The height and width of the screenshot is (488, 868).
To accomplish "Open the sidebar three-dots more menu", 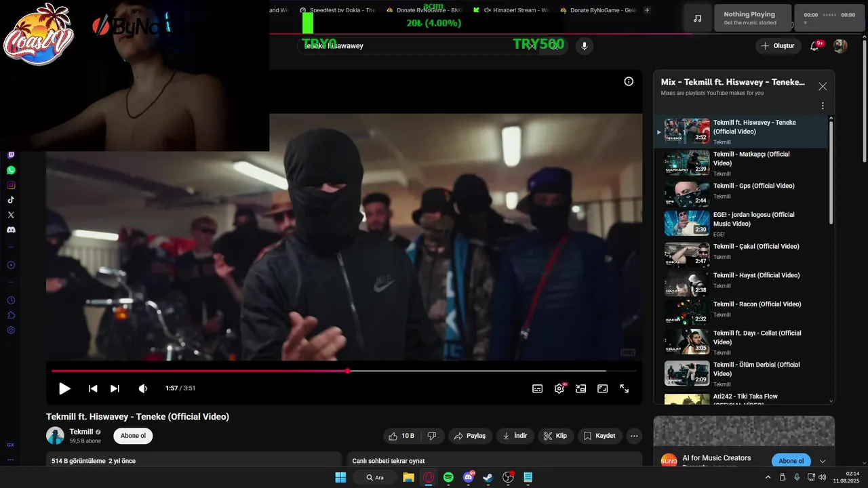I will (x=11, y=460).
